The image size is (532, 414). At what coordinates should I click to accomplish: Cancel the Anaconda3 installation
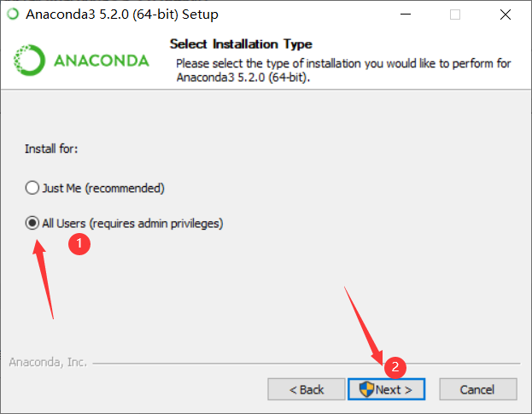click(x=478, y=389)
